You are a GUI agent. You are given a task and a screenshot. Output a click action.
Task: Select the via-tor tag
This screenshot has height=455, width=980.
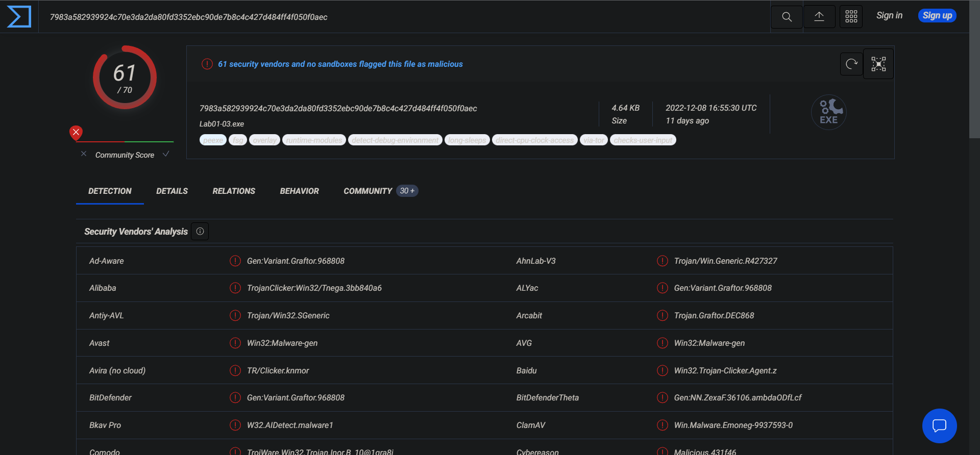click(594, 140)
